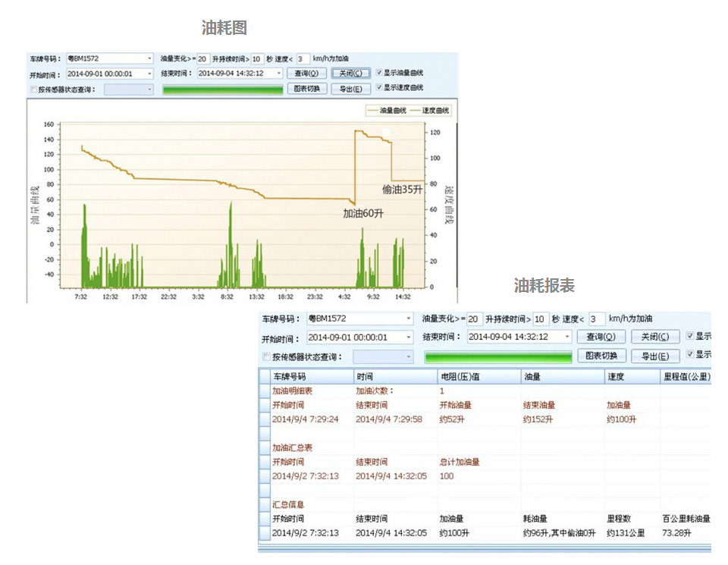
Task: Click 速度曲线 legend entry
Action: pyautogui.click(x=429, y=111)
